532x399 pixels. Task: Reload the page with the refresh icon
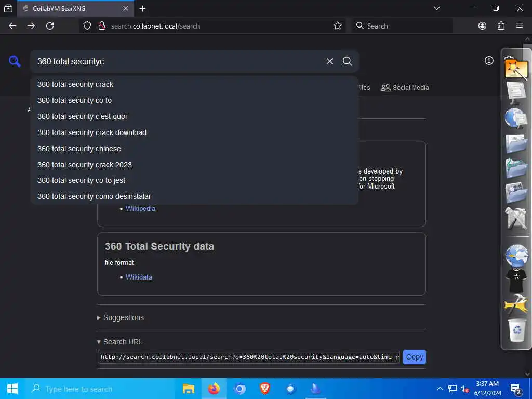[x=50, y=26]
